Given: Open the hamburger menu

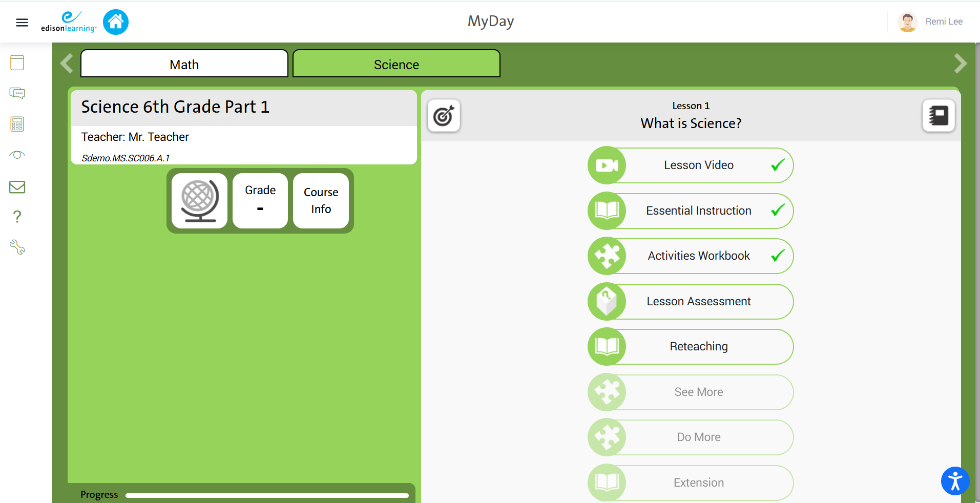Looking at the screenshot, I should 22,22.
